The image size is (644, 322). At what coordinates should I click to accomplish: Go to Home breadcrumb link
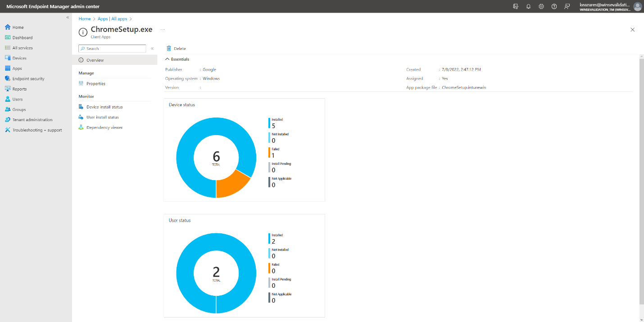coord(85,19)
